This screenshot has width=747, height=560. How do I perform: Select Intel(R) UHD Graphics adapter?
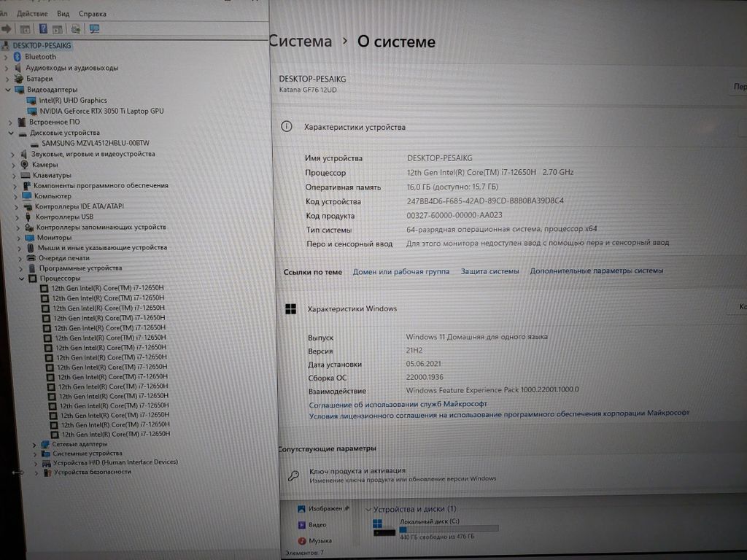[72, 100]
